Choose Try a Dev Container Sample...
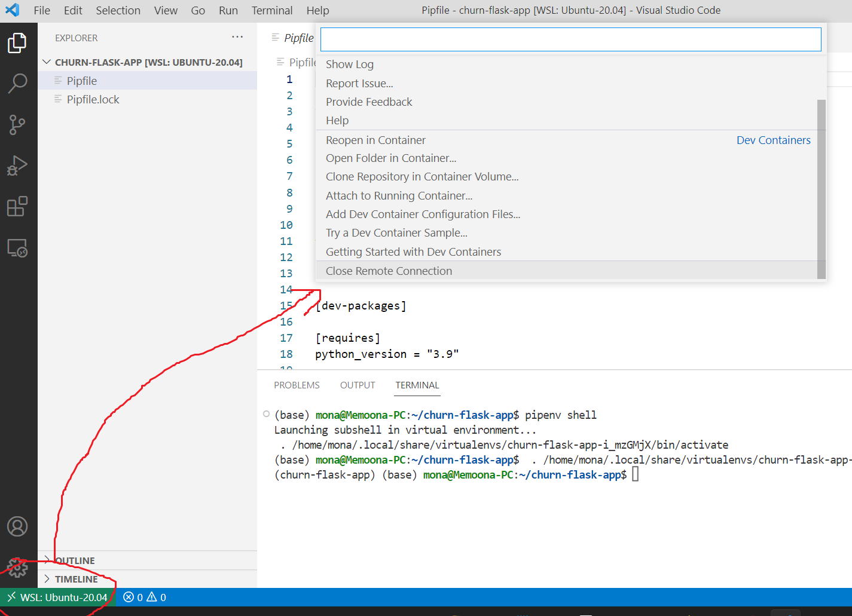The height and width of the screenshot is (616, 852). pos(567,233)
